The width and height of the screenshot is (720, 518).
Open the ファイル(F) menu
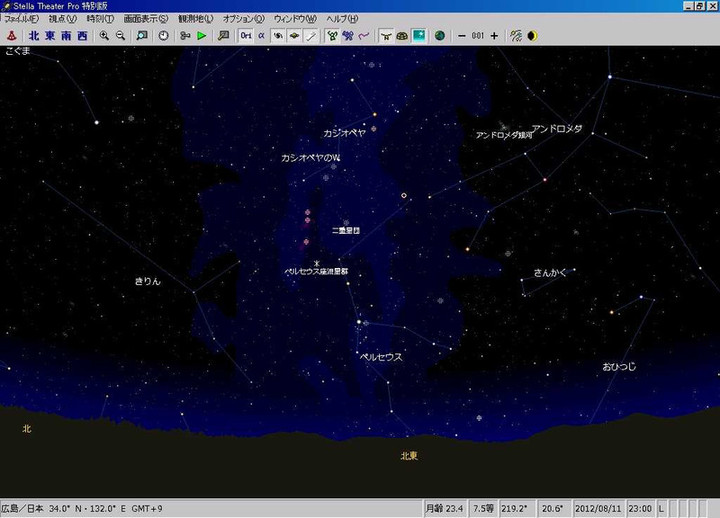tap(21, 19)
